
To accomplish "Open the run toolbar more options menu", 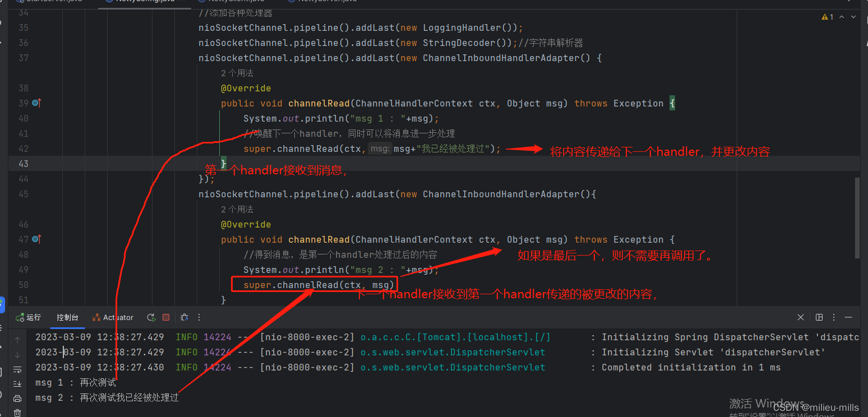I will [199, 317].
